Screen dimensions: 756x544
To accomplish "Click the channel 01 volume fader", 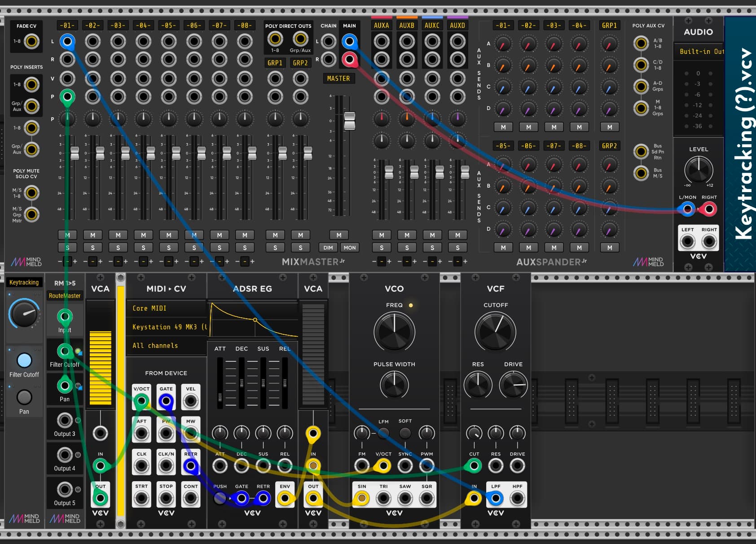I will pos(75,153).
